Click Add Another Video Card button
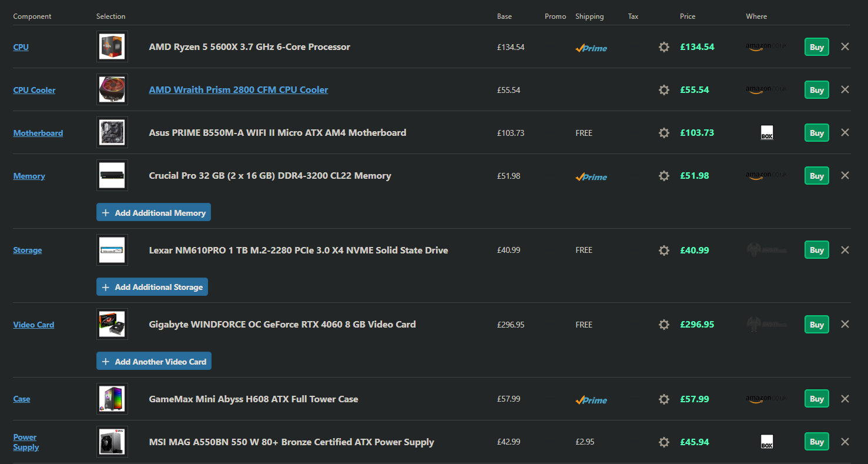 click(154, 362)
